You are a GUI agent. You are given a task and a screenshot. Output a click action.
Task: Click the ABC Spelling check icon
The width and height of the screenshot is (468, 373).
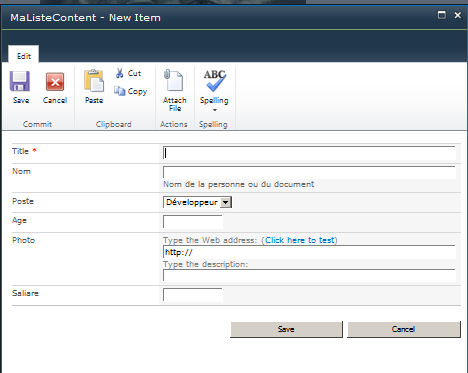tap(214, 80)
